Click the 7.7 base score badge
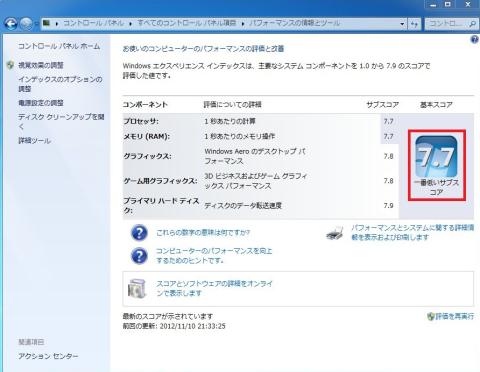Image resolution: width=480 pixels, height=372 pixels. coord(436,156)
